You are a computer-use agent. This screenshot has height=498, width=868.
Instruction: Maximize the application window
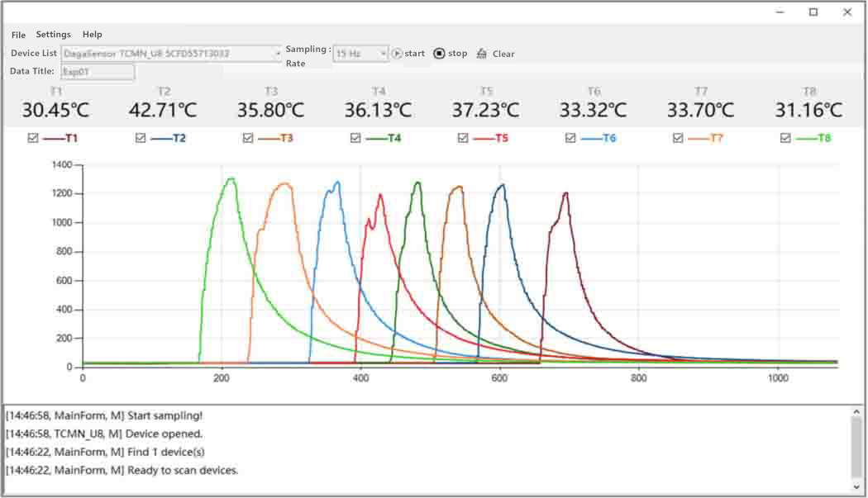[813, 12]
